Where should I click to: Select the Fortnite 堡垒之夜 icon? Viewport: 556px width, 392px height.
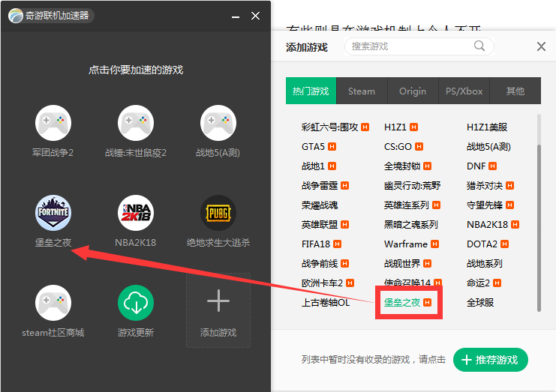(53, 213)
